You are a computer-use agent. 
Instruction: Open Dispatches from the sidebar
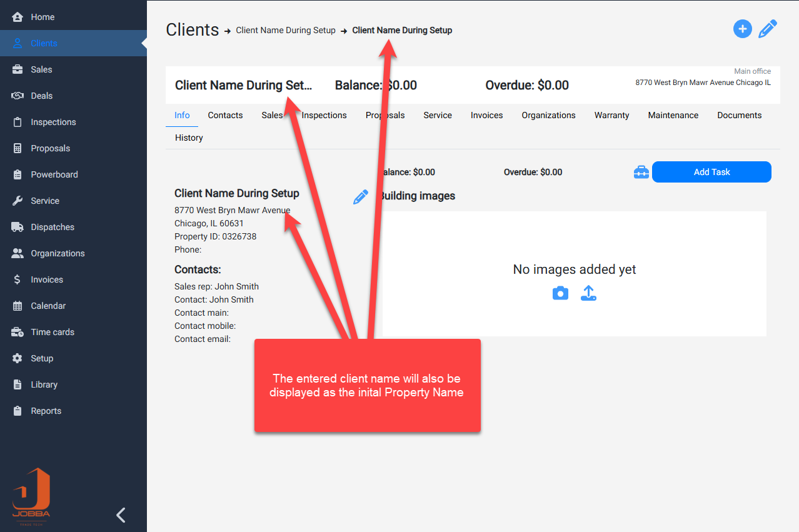53,227
